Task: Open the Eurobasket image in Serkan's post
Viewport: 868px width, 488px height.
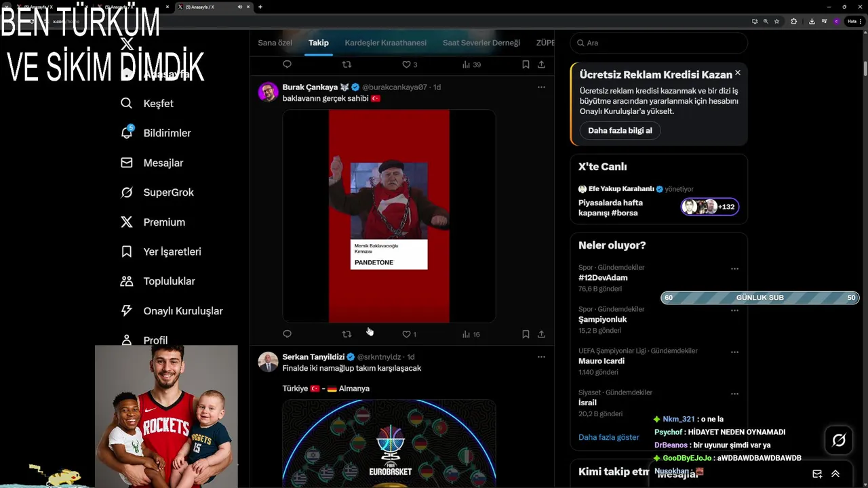Action: [x=389, y=443]
